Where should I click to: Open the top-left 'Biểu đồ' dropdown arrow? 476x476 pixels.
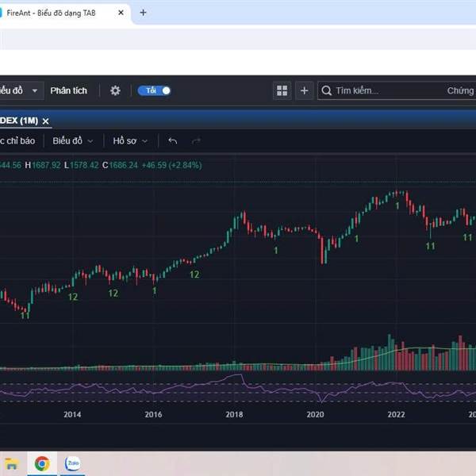[34, 90]
